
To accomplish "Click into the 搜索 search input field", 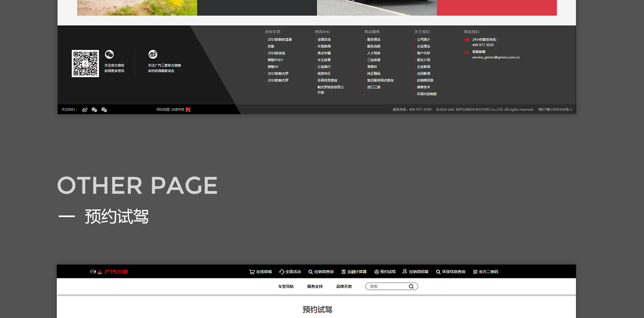I will click(387, 287).
